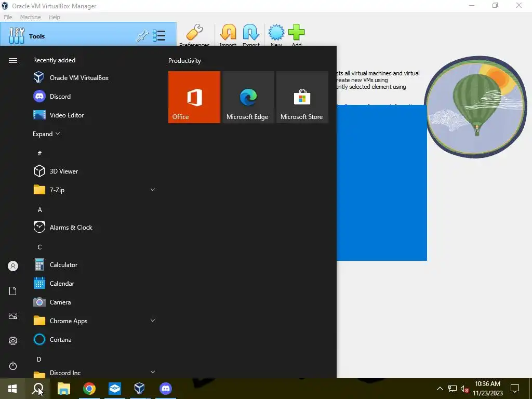532x399 pixels.
Task: Click the network icon in system tray
Action: coord(453,389)
